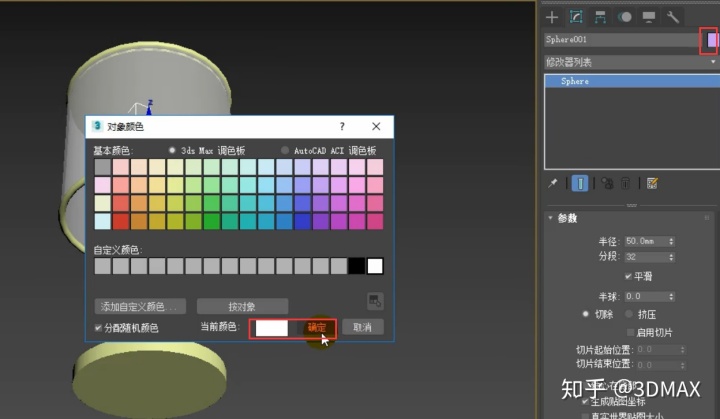Image resolution: width=720 pixels, height=419 pixels.
Task: Open the Utilities wrench tab
Action: 673,17
